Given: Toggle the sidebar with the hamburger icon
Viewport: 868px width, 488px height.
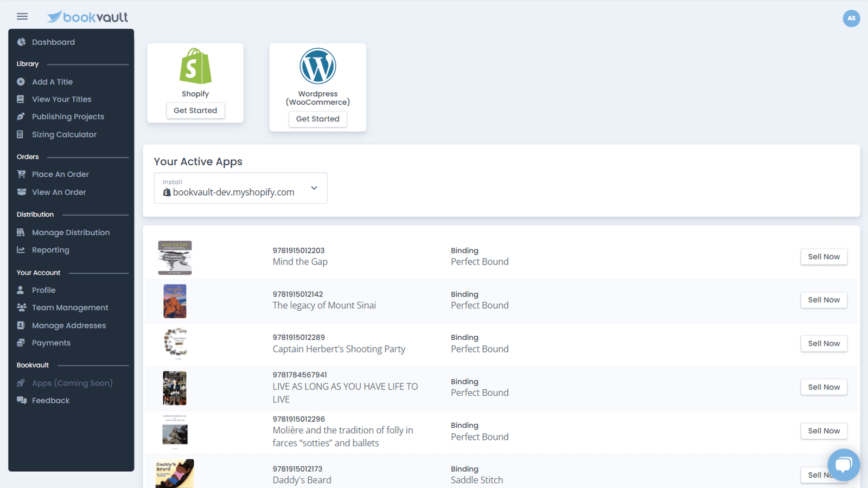Looking at the screenshot, I should tap(22, 16).
